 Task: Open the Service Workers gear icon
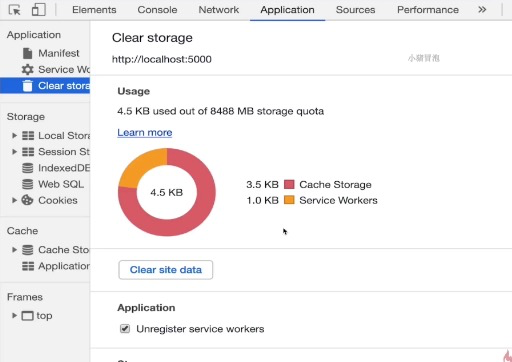27,69
